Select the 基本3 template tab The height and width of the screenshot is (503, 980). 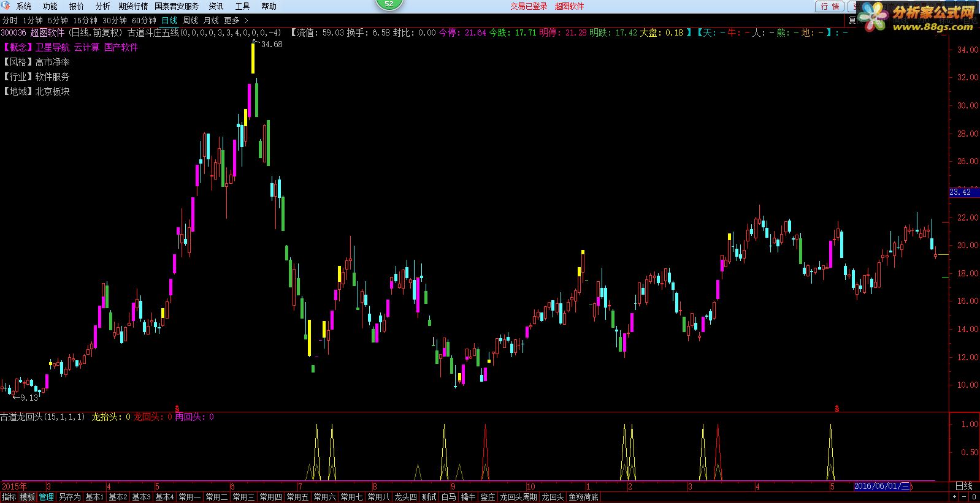click(x=141, y=497)
